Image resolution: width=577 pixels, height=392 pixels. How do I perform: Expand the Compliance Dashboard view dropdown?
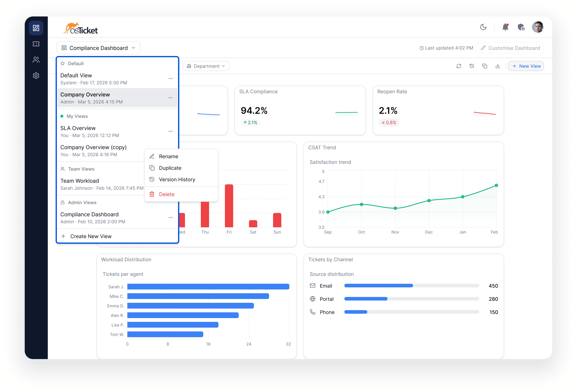[98, 48]
